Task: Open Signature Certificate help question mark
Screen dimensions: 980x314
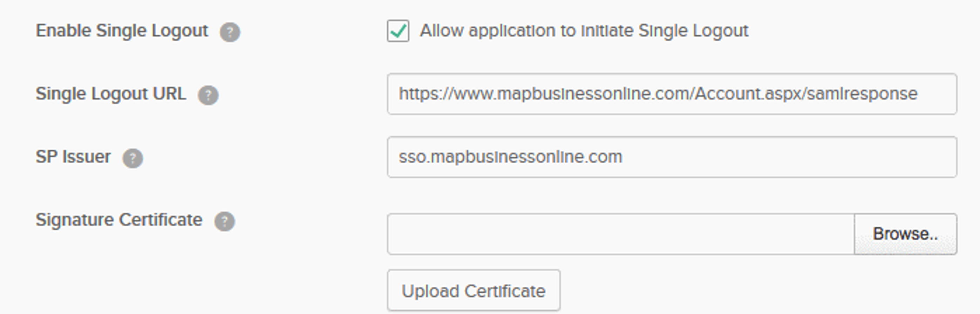Action: point(224,221)
